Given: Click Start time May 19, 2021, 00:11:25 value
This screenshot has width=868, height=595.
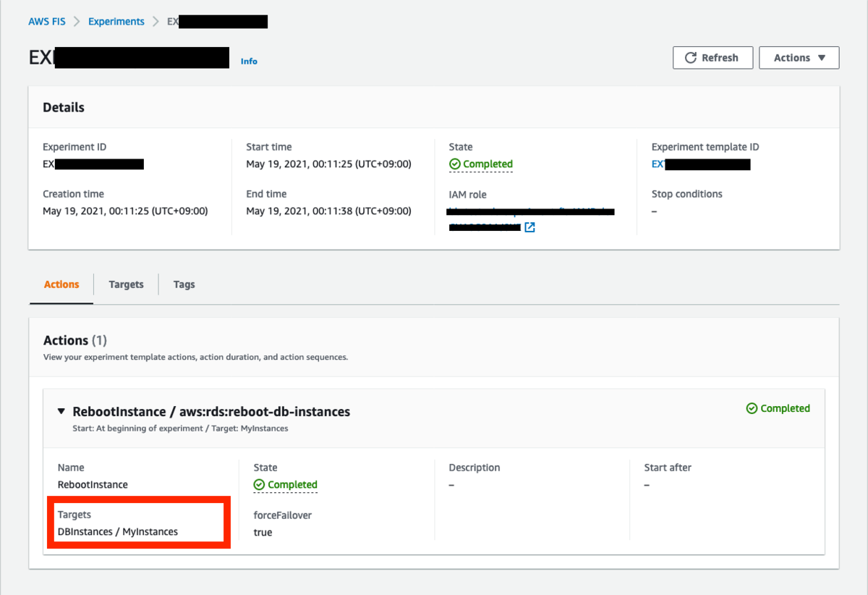Looking at the screenshot, I should (328, 164).
